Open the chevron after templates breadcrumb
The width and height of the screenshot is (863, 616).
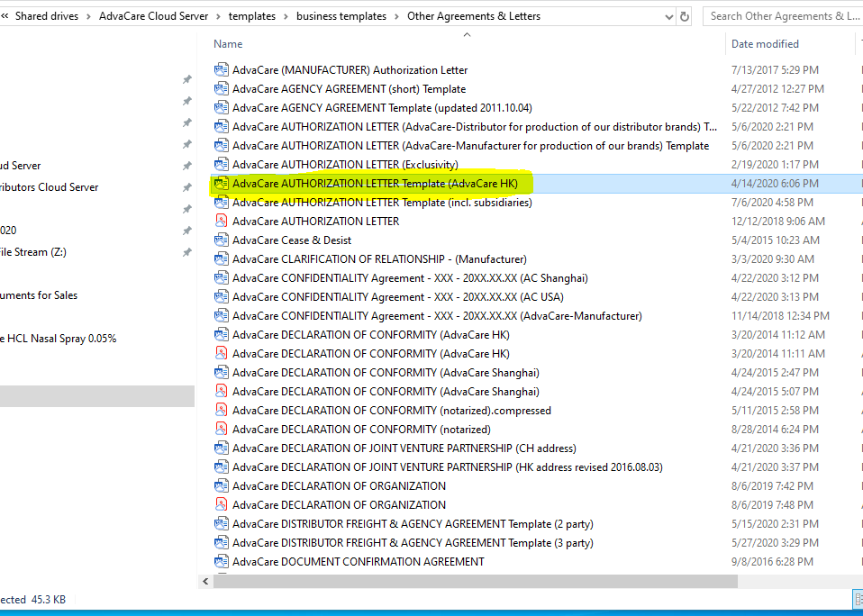point(286,16)
